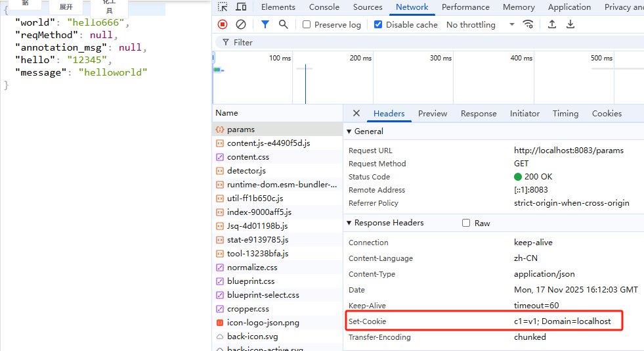Viewport: 644px width, 351px height.
Task: Click the Name column header
Action: 278,113
